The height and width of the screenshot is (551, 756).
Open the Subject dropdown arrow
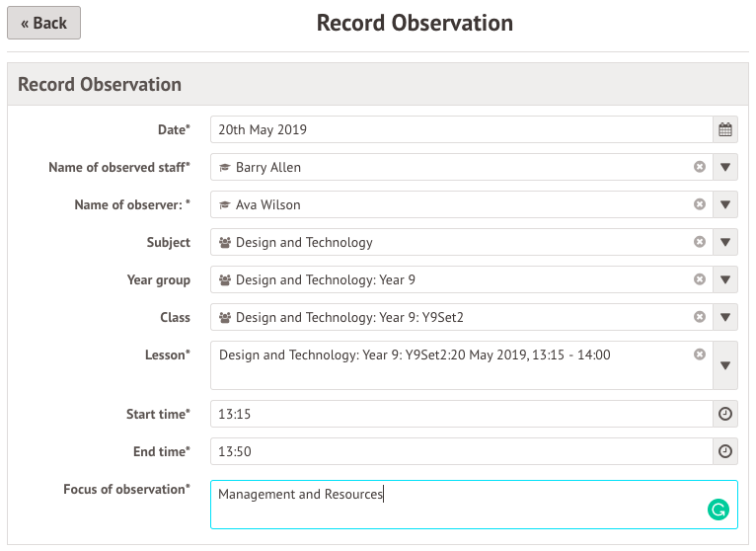pyautogui.click(x=724, y=242)
